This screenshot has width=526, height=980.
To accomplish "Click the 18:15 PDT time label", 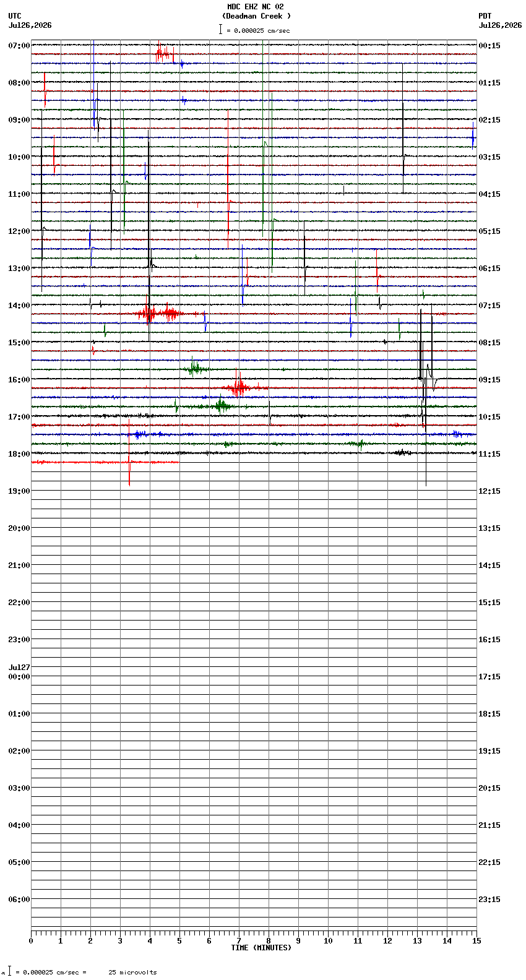I will [x=489, y=714].
